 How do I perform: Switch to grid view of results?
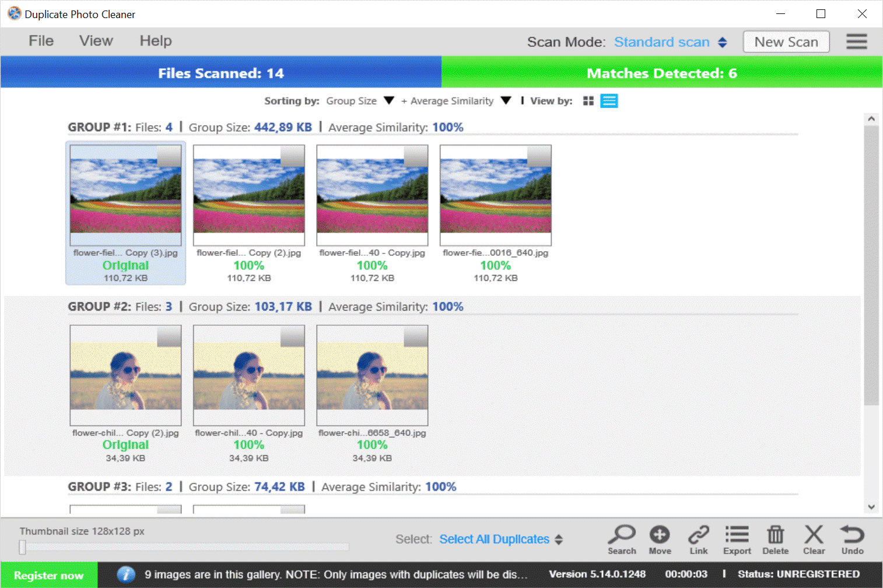pos(588,100)
